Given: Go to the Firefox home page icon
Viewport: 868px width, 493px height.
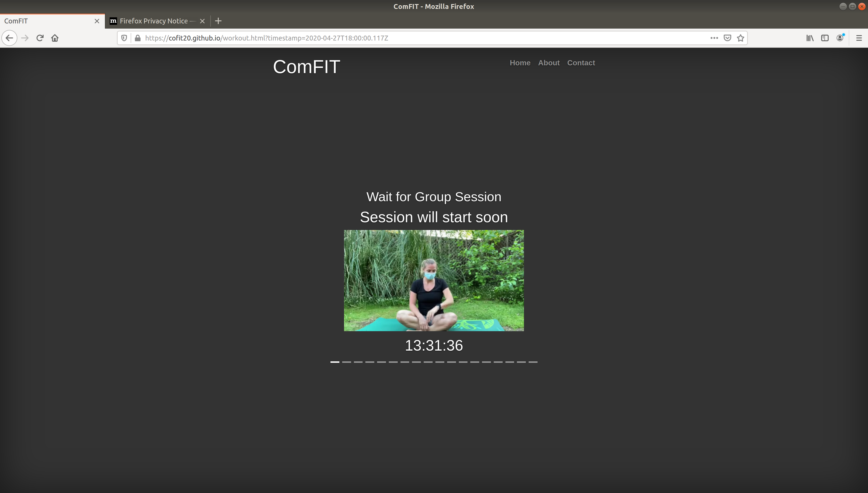Looking at the screenshot, I should click(x=55, y=38).
